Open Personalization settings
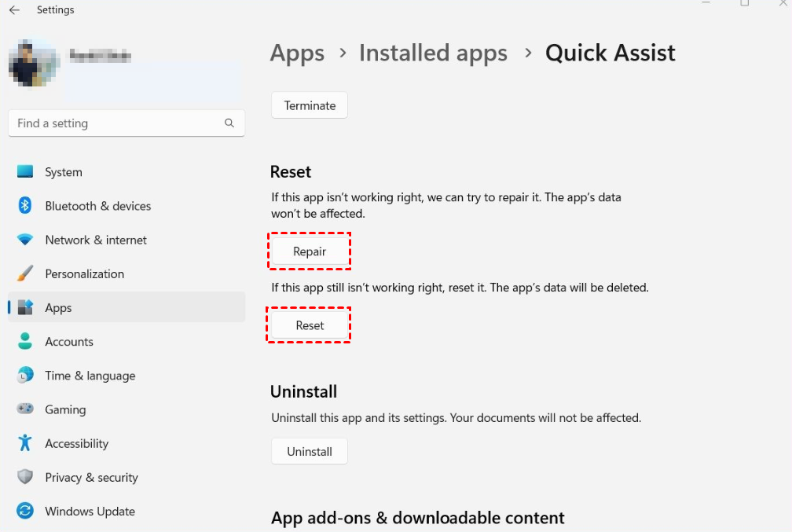792x532 pixels. pyautogui.click(x=126, y=273)
